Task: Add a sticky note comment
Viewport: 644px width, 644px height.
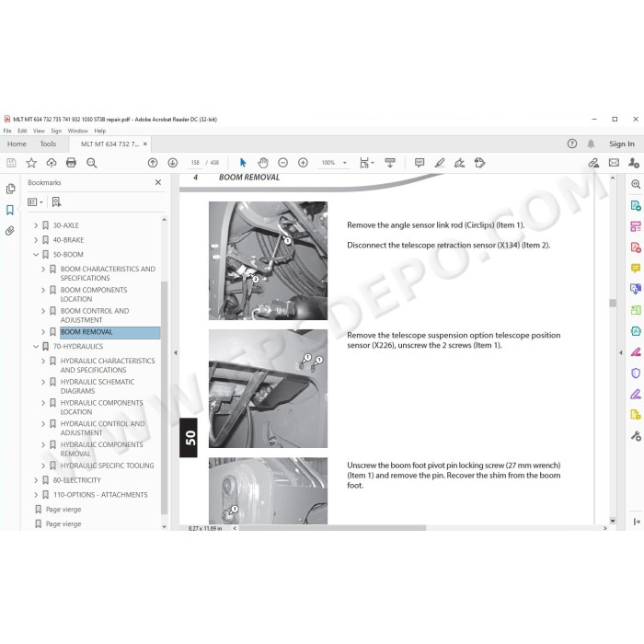Action: point(420,163)
